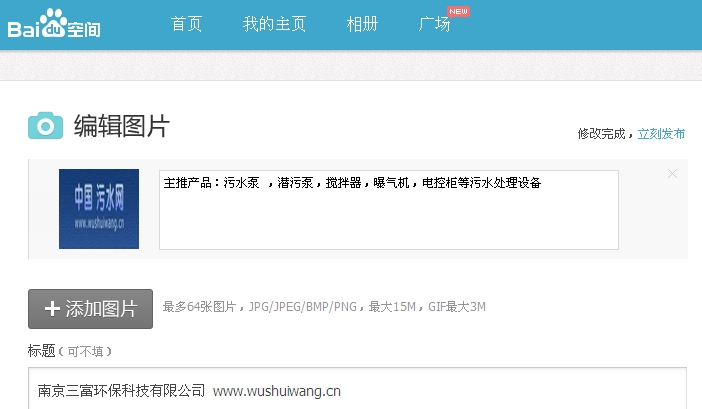Open the 广场 page
Image resolution: width=702 pixels, height=409 pixels.
click(434, 25)
